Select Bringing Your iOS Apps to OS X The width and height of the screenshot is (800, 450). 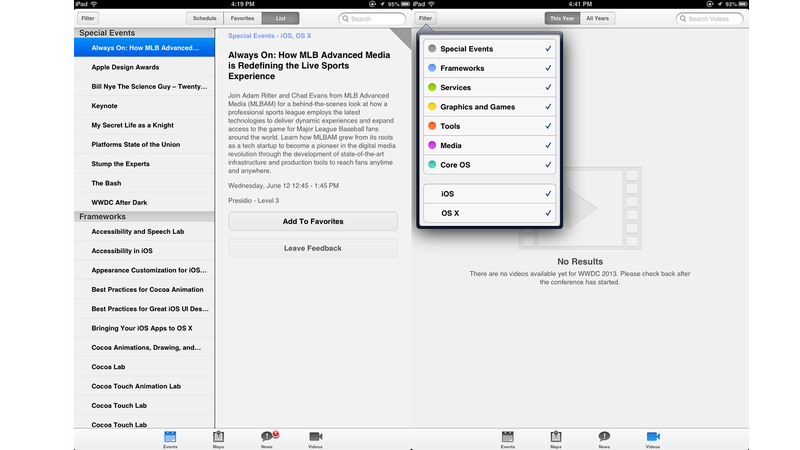[x=144, y=329]
